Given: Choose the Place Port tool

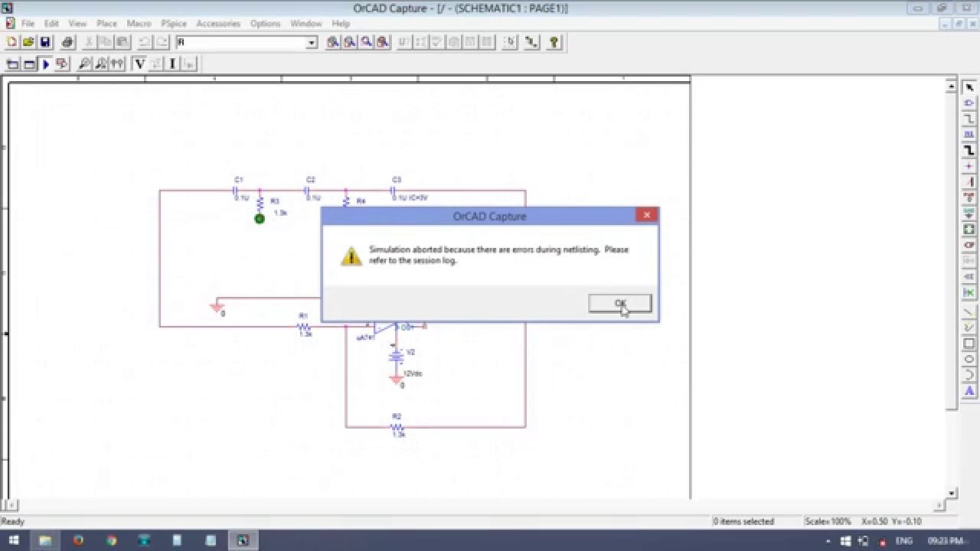Looking at the screenshot, I should pyautogui.click(x=969, y=246).
